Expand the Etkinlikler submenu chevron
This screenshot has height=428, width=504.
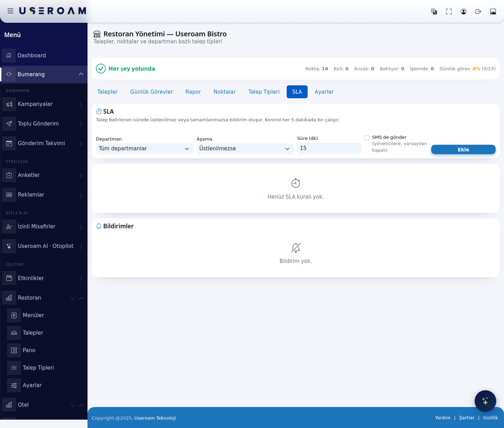pyautogui.click(x=81, y=279)
